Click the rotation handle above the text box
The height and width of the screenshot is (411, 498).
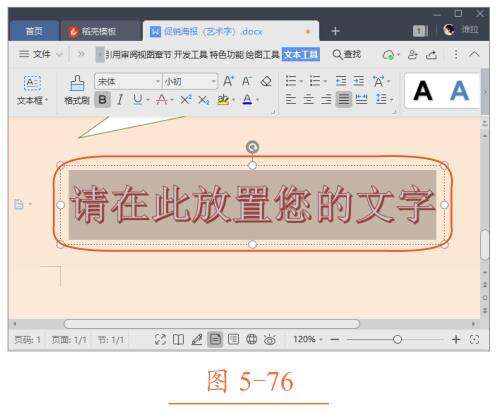(x=252, y=147)
